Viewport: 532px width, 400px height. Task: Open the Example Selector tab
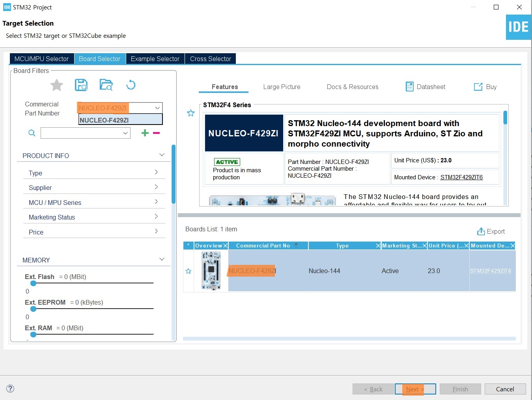(x=155, y=59)
